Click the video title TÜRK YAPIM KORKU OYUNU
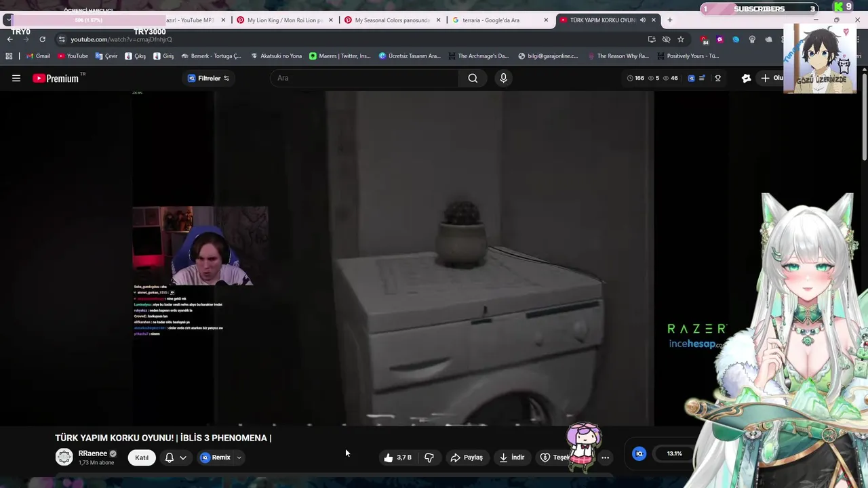The width and height of the screenshot is (868, 488). click(163, 438)
